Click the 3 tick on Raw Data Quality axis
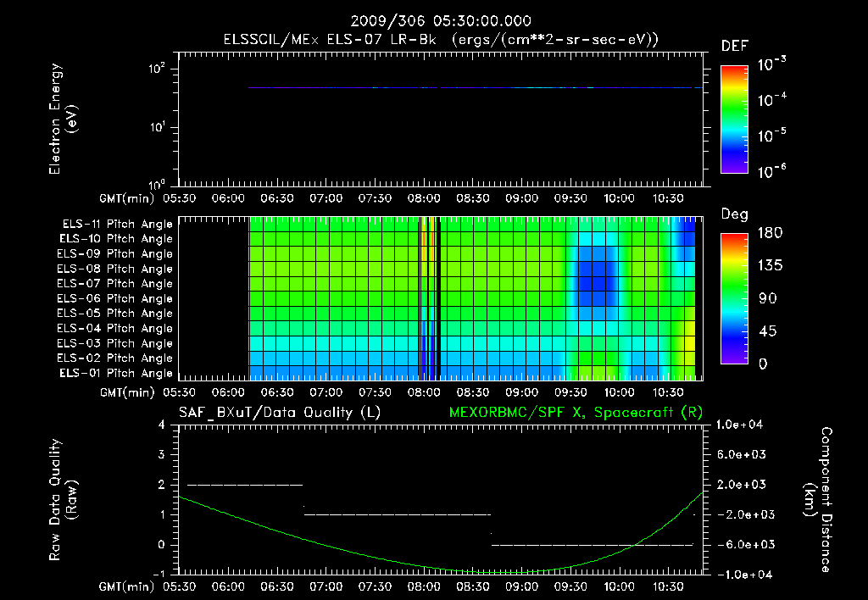868x600 pixels. click(162, 454)
